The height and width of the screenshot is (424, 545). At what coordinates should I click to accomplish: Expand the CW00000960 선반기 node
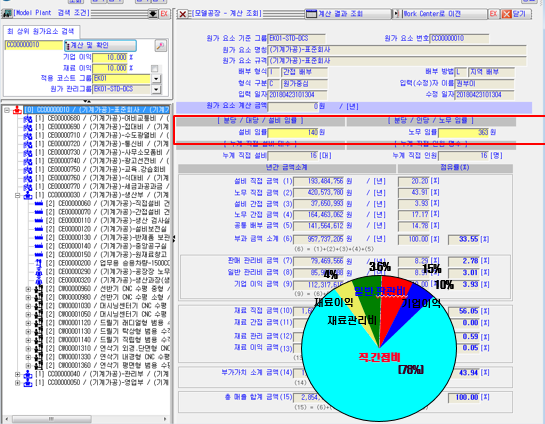[x=29, y=289]
